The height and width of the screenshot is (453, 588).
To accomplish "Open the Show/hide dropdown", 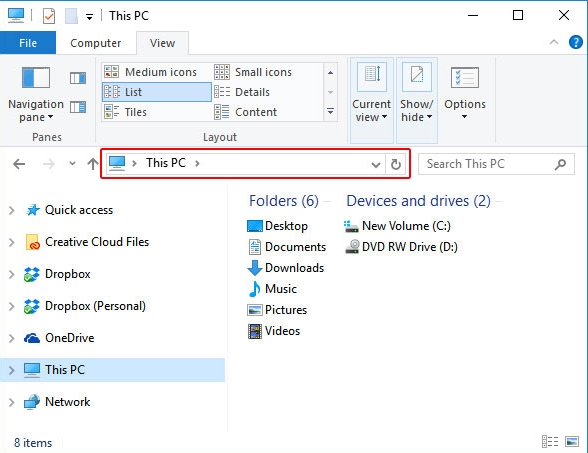I will pyautogui.click(x=416, y=100).
